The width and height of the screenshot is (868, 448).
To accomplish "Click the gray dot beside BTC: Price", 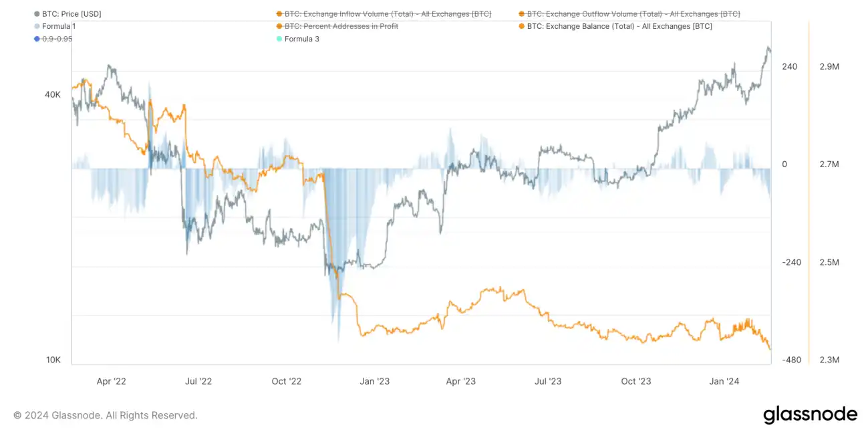I will click(36, 13).
